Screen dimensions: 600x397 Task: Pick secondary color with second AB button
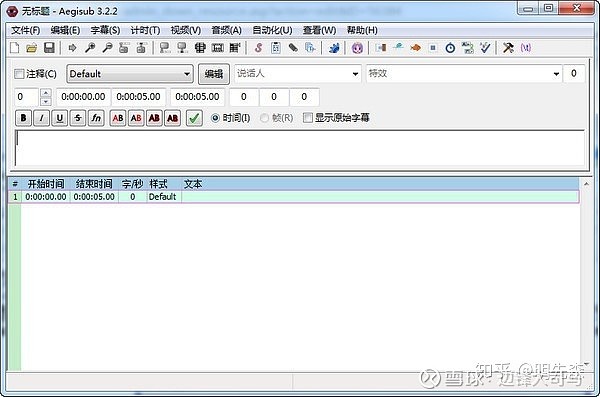pos(136,118)
